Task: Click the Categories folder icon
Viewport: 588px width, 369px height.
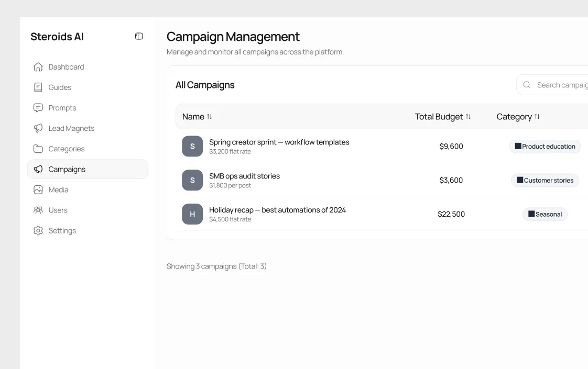Action: [38, 149]
